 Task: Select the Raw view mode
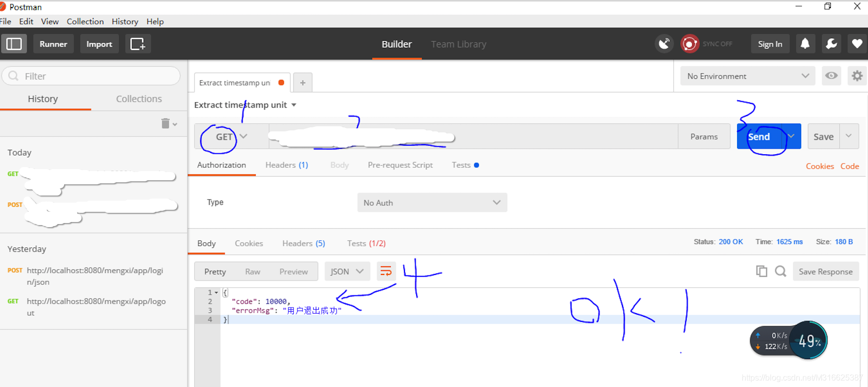coord(253,271)
